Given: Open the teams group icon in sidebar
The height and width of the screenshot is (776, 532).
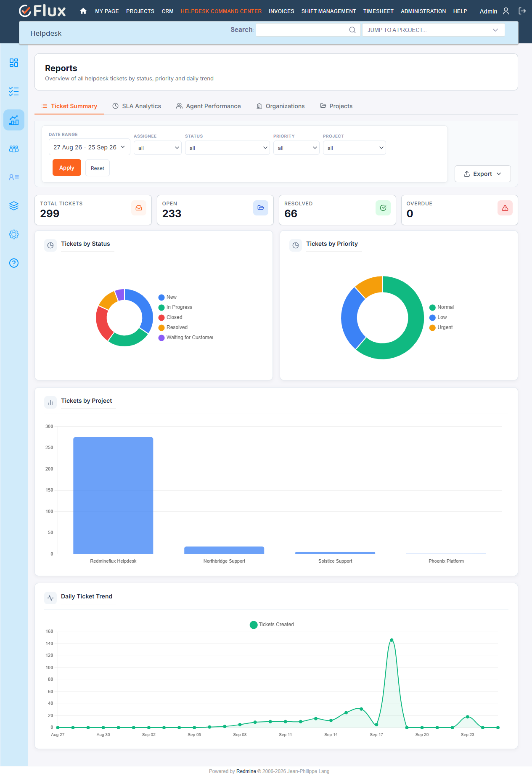Looking at the screenshot, I should point(14,149).
